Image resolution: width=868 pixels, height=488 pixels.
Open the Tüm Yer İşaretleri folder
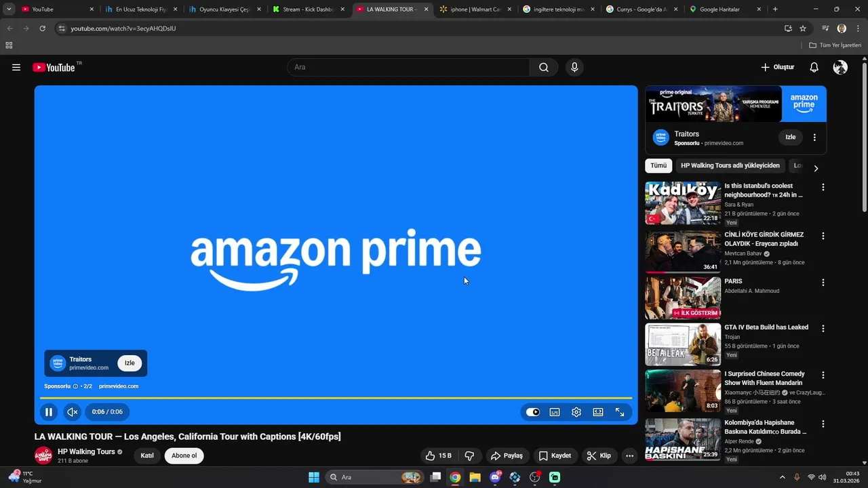[x=835, y=45]
